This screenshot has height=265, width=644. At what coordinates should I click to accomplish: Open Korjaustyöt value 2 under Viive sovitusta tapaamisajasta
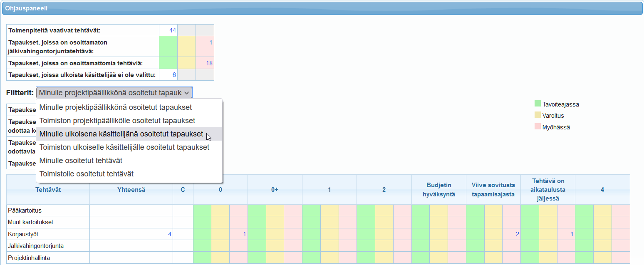(x=518, y=234)
